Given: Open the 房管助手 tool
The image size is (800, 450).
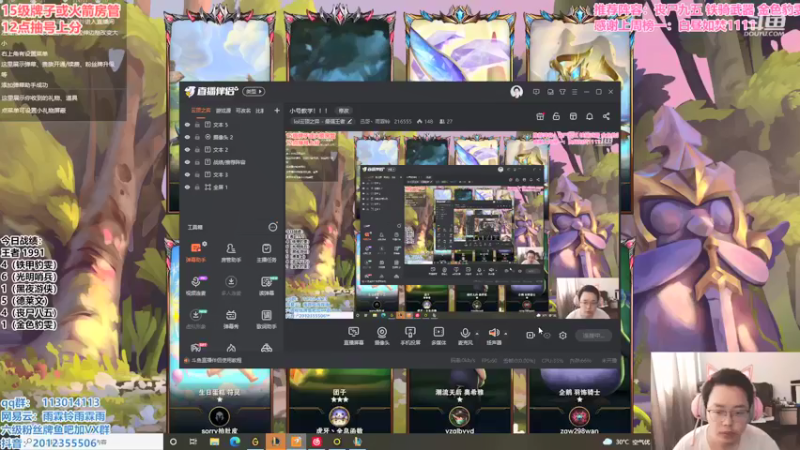Looking at the screenshot, I should (231, 253).
